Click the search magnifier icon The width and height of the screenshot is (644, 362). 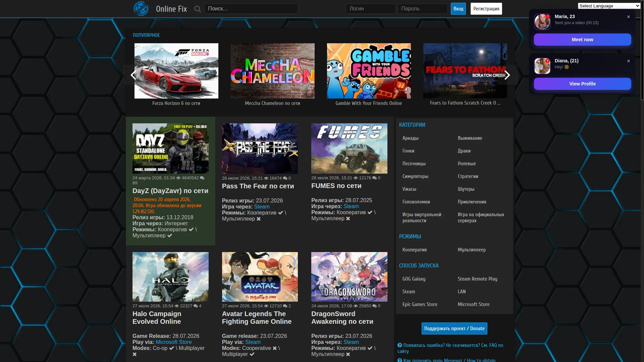[x=198, y=9]
